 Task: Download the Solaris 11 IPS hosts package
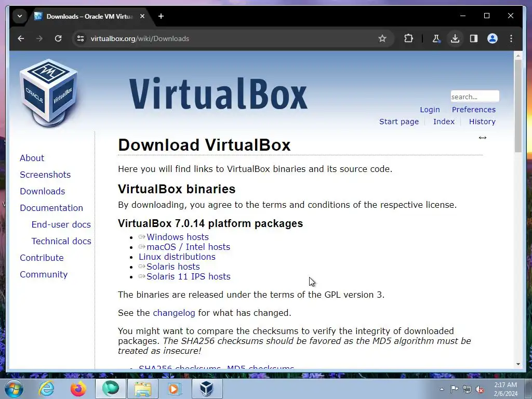coord(188,276)
